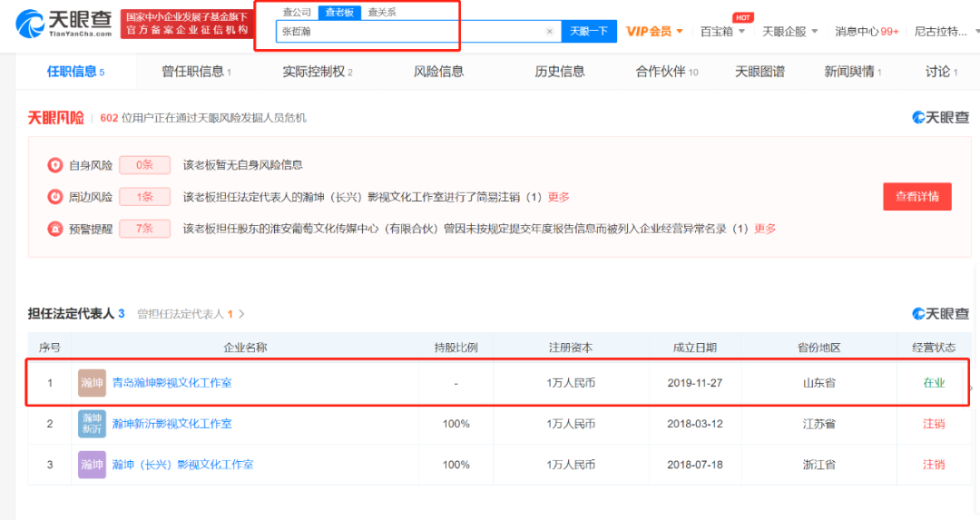The height and width of the screenshot is (520, 980).
Task: Click the 1条 surrounding-risk count badge
Action: pyautogui.click(x=144, y=197)
